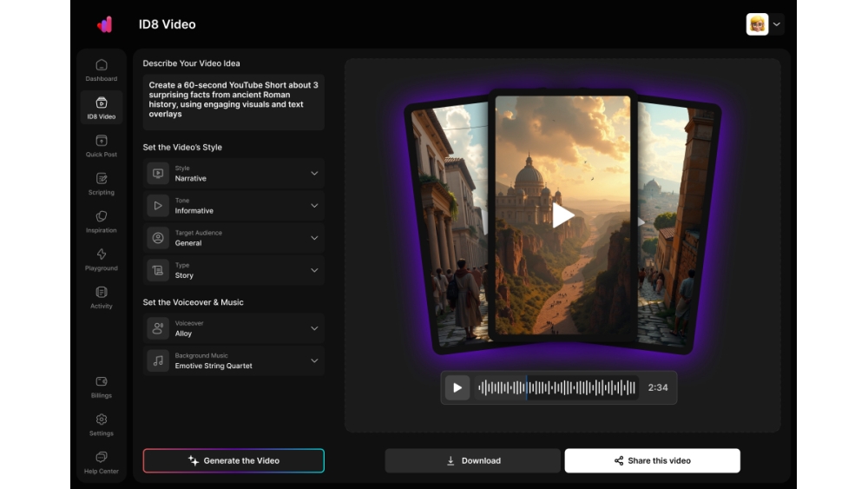This screenshot has width=868, height=489.
Task: Click the Generate the Video button
Action: 233,460
